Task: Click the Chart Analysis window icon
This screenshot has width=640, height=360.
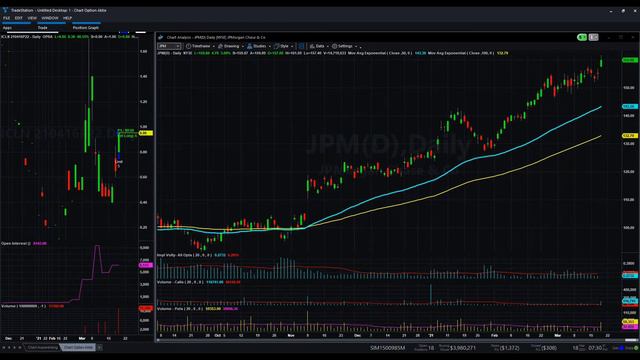Action: click(161, 37)
